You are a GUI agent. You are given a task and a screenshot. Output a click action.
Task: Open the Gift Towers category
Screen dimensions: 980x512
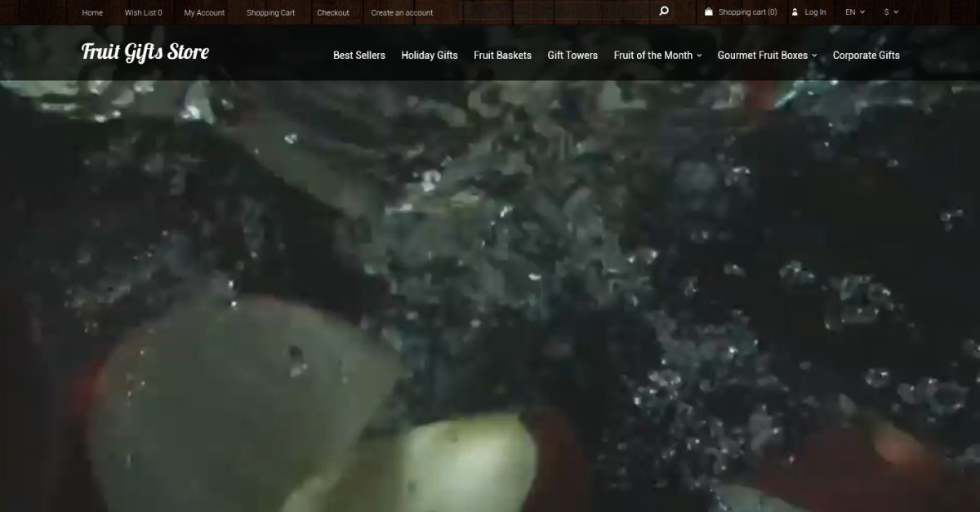[x=572, y=56]
